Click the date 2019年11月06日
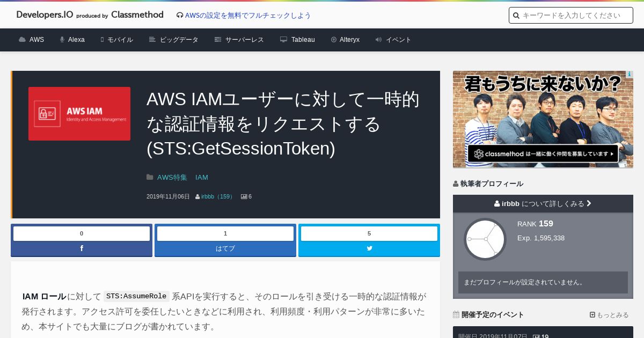644x338 pixels. 168,197
